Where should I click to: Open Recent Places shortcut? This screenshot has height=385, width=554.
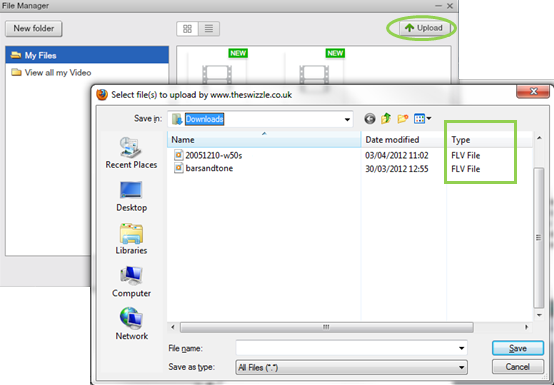pyautogui.click(x=131, y=153)
